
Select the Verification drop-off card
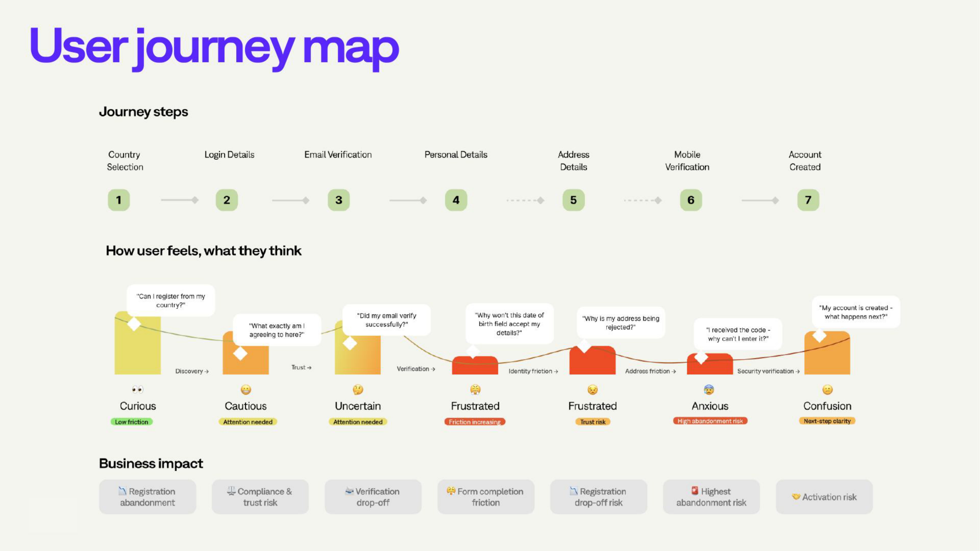click(x=373, y=497)
